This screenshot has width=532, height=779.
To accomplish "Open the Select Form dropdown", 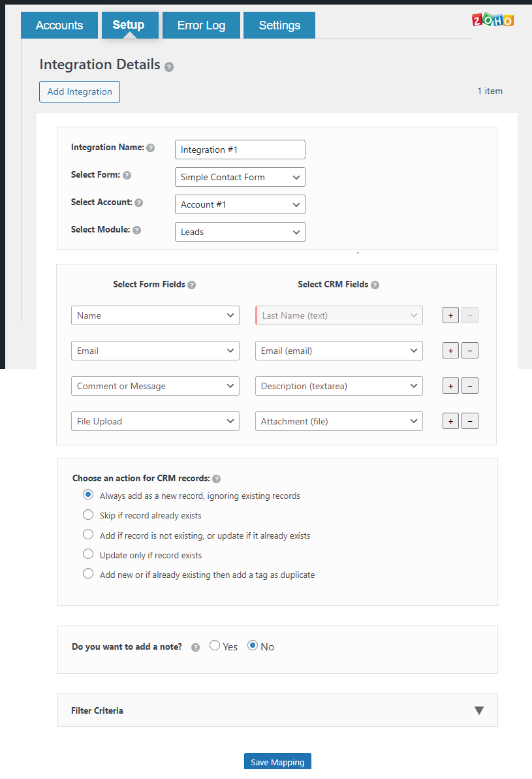I will 240,178.
